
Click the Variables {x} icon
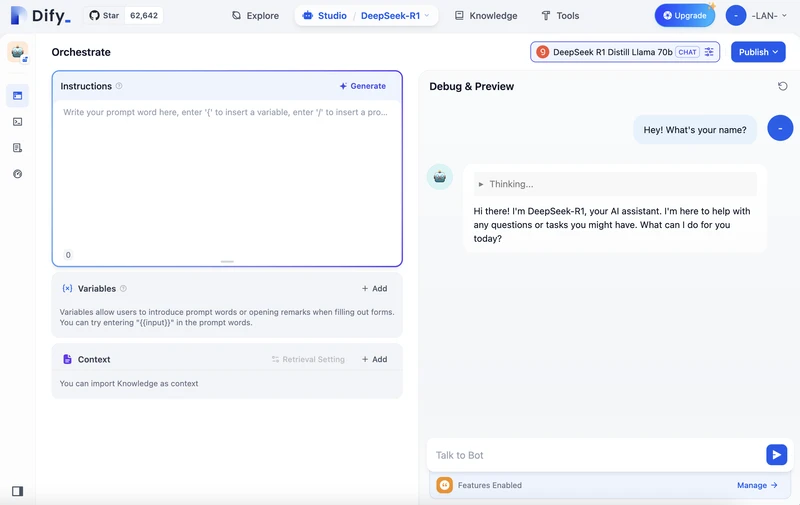tap(67, 288)
